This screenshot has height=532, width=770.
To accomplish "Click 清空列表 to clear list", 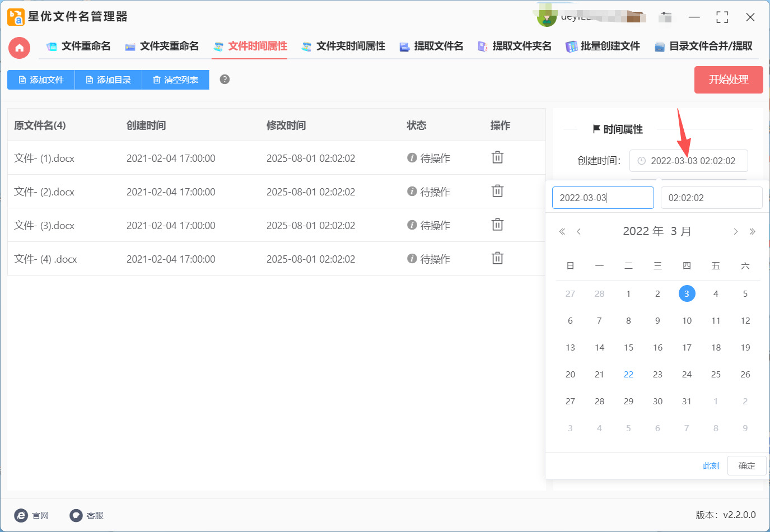I will point(175,80).
